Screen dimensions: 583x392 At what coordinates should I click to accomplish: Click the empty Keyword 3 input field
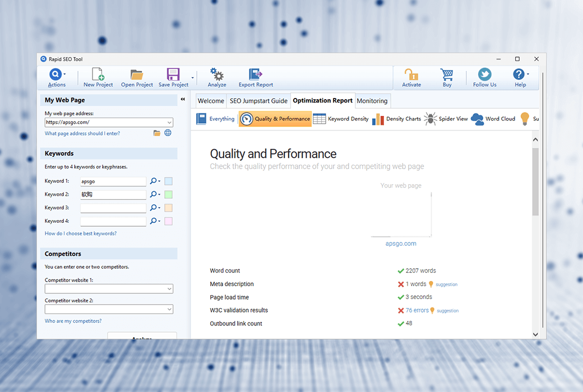coord(113,208)
